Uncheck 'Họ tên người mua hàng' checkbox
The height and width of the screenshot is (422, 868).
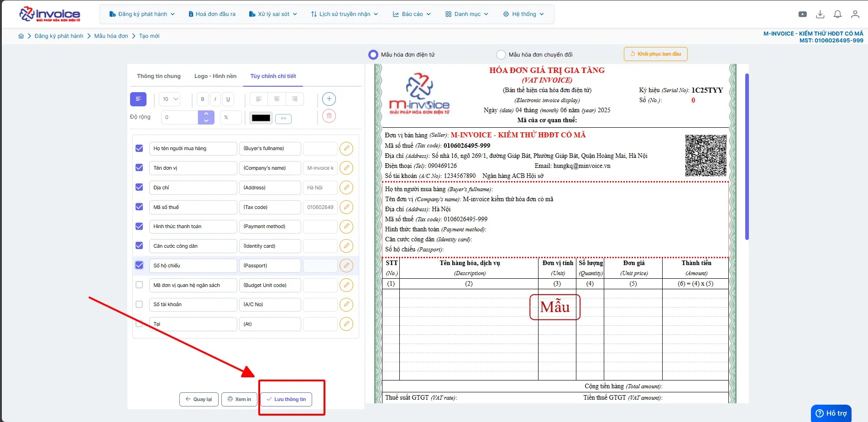[139, 148]
